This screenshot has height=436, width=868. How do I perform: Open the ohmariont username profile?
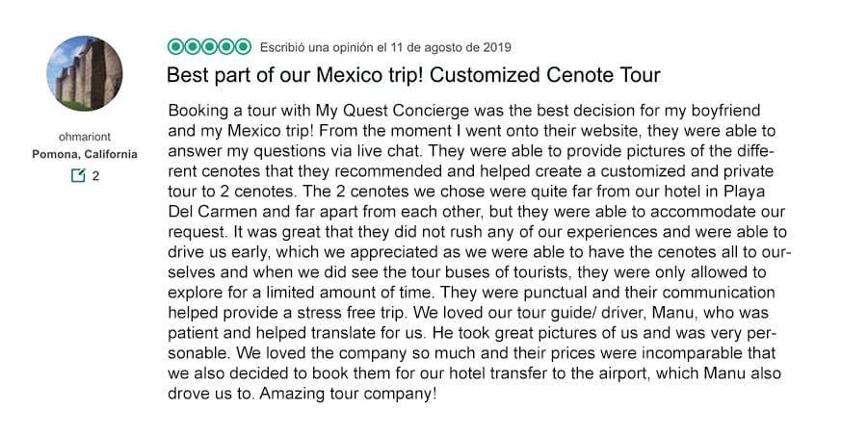[85, 137]
